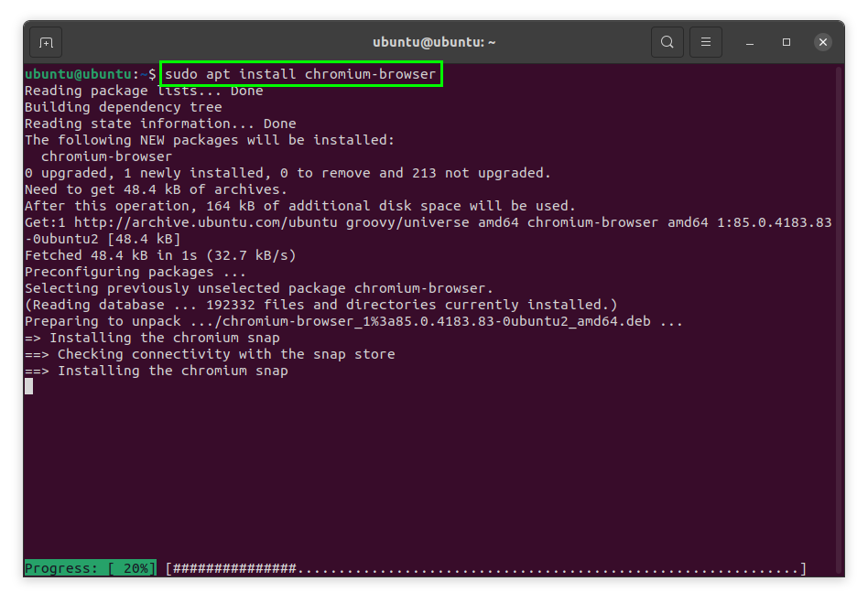
Task: Click the '-0ubuntu2 [48.4 kB]' line
Action: click(x=103, y=239)
